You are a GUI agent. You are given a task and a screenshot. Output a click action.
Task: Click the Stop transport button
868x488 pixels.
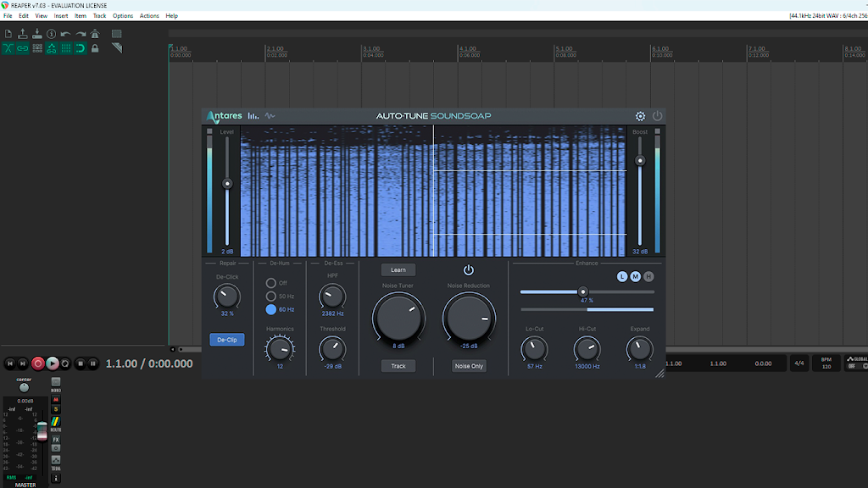(81, 363)
